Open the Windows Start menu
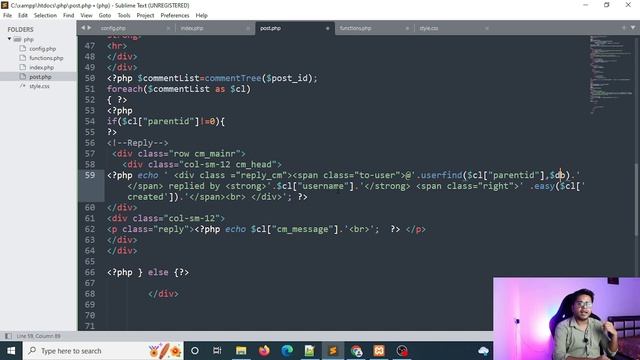Viewport: 640px width, 360px height. pos(11,351)
